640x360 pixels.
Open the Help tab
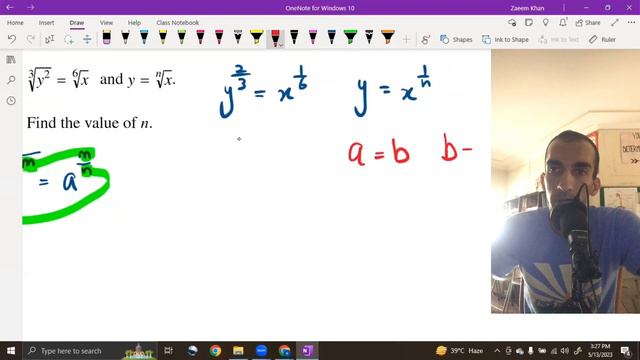[134, 23]
